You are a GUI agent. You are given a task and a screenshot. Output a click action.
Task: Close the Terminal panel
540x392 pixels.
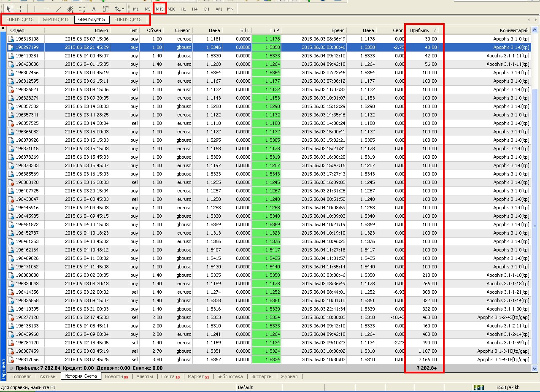coord(3,29)
